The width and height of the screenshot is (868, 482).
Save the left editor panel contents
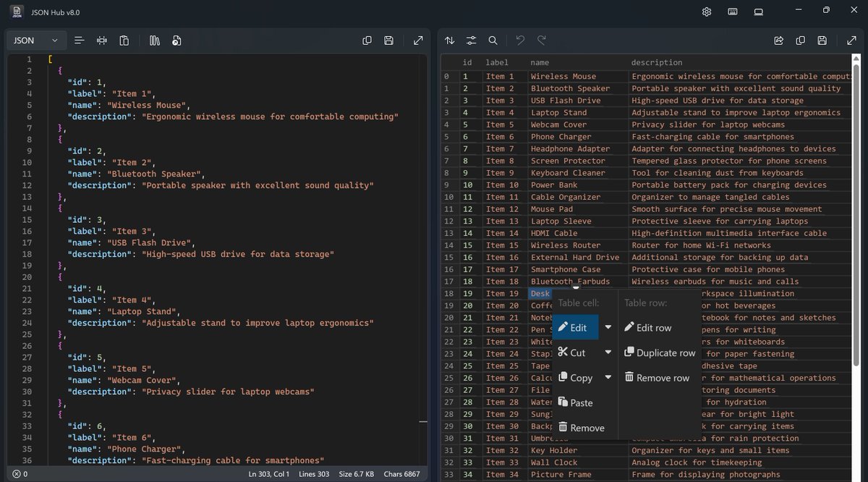pos(389,41)
